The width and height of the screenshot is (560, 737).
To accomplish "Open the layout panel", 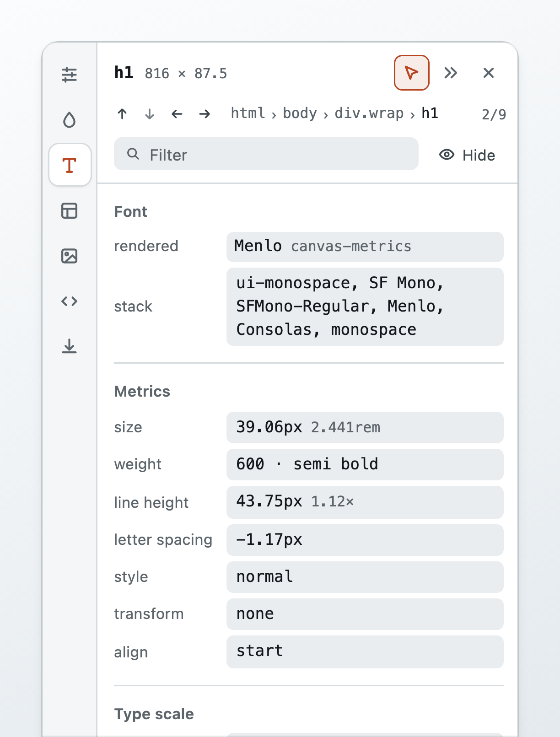I will pyautogui.click(x=70, y=210).
